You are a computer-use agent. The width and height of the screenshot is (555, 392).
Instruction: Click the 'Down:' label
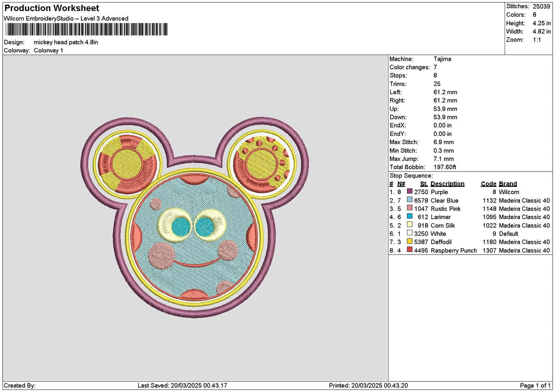coord(398,117)
